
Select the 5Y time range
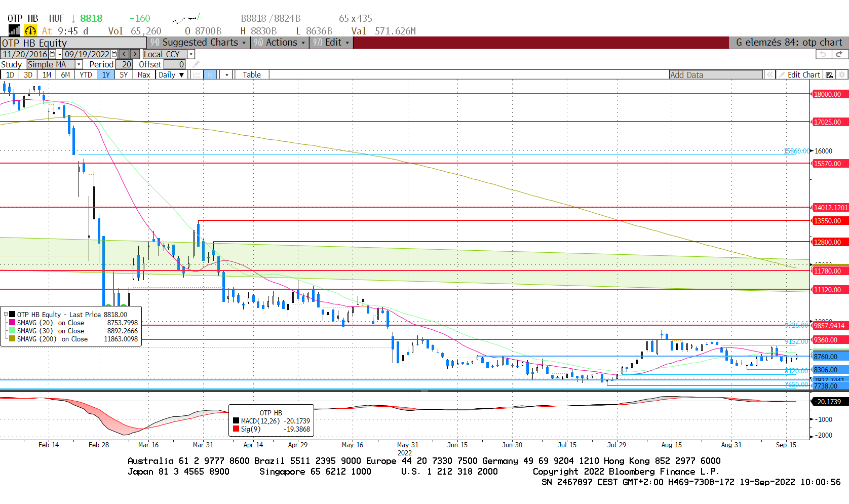click(x=124, y=74)
